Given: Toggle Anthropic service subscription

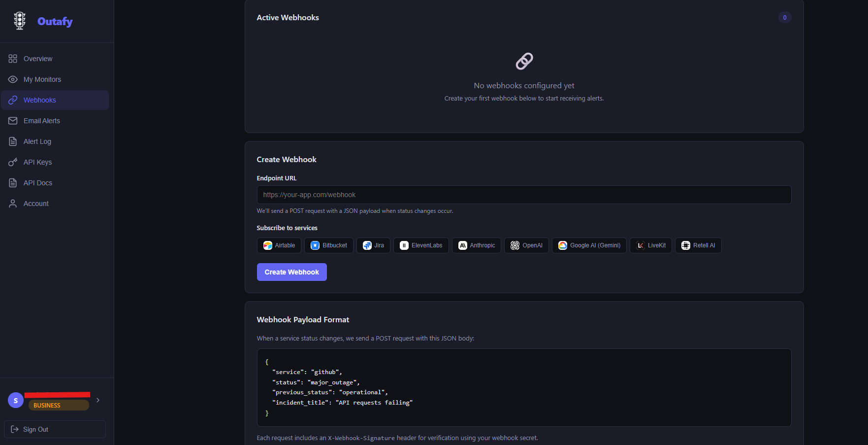Looking at the screenshot, I should click(x=477, y=245).
